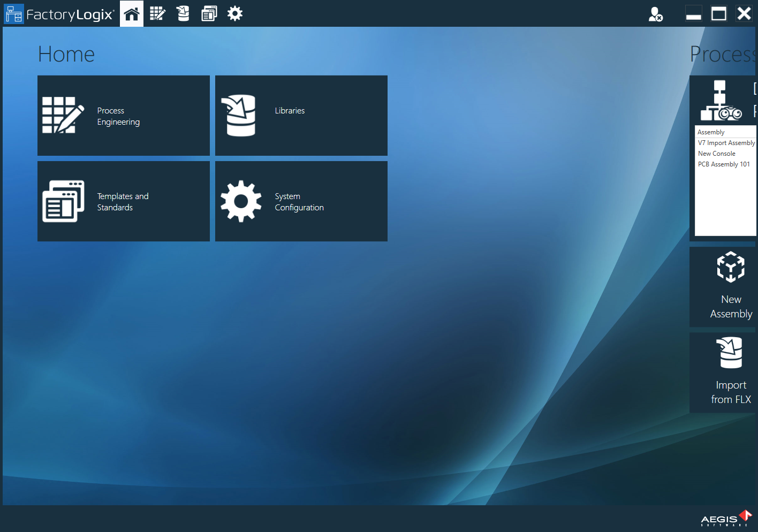This screenshot has width=758, height=532.
Task: Open the Templates and Standards tile
Action: point(123,201)
